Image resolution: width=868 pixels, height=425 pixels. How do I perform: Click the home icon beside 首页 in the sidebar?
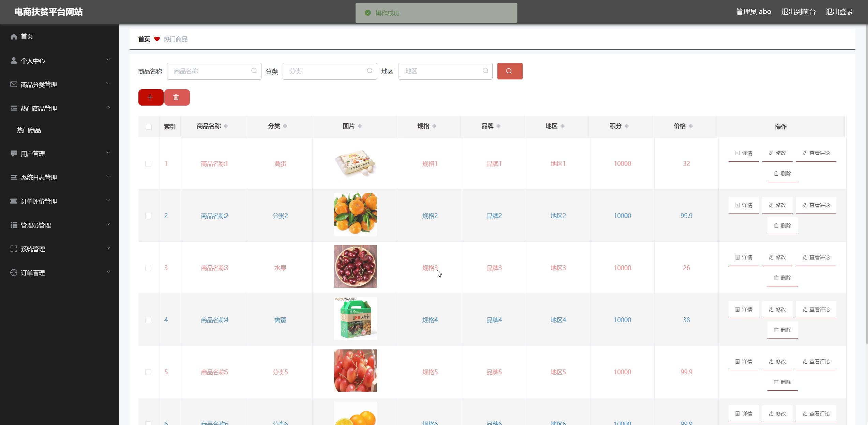[14, 36]
